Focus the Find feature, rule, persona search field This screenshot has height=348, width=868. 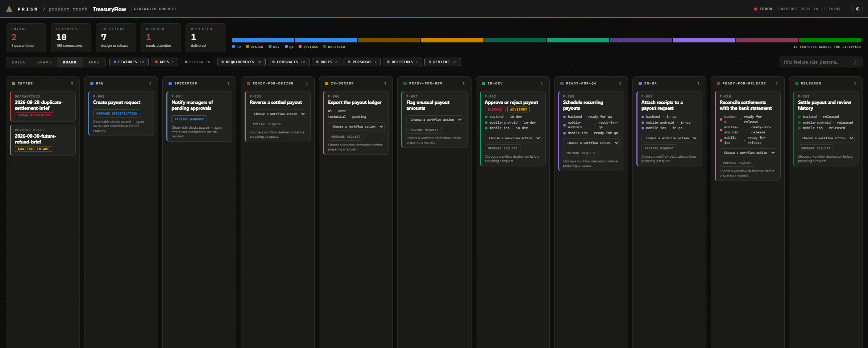coord(821,62)
